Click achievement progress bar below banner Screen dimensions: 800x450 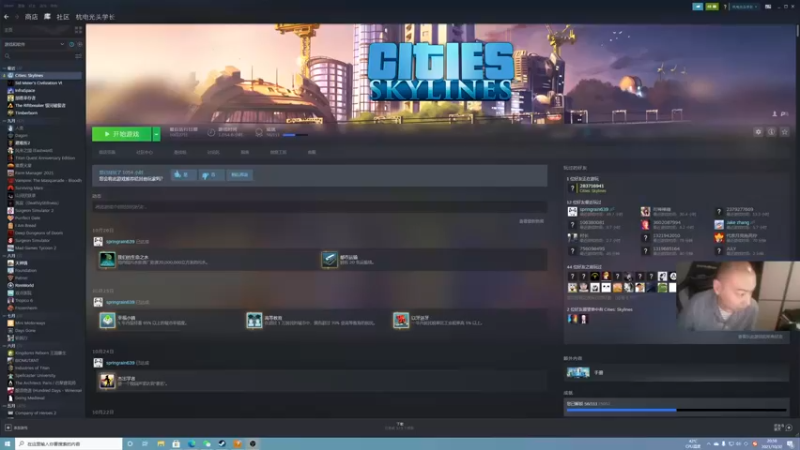[295, 135]
